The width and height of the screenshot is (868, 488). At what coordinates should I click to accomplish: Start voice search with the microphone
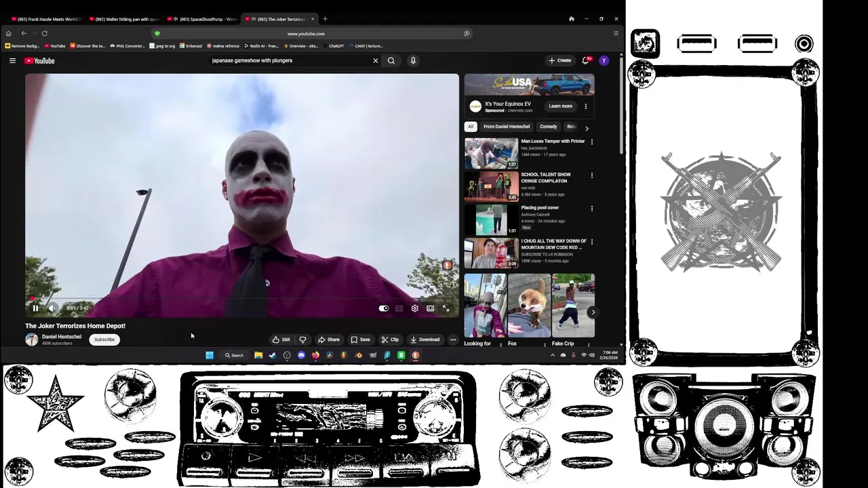click(413, 60)
